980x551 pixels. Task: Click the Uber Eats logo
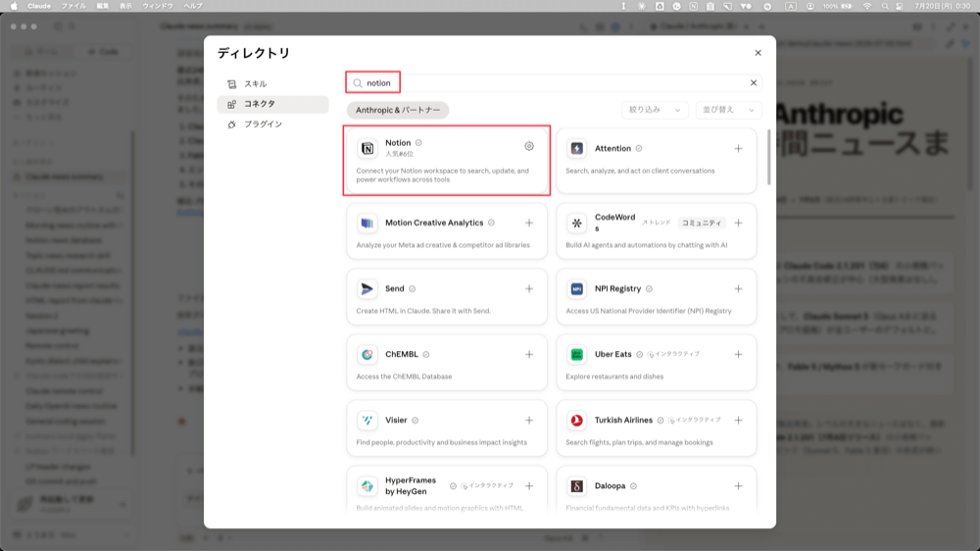577,355
